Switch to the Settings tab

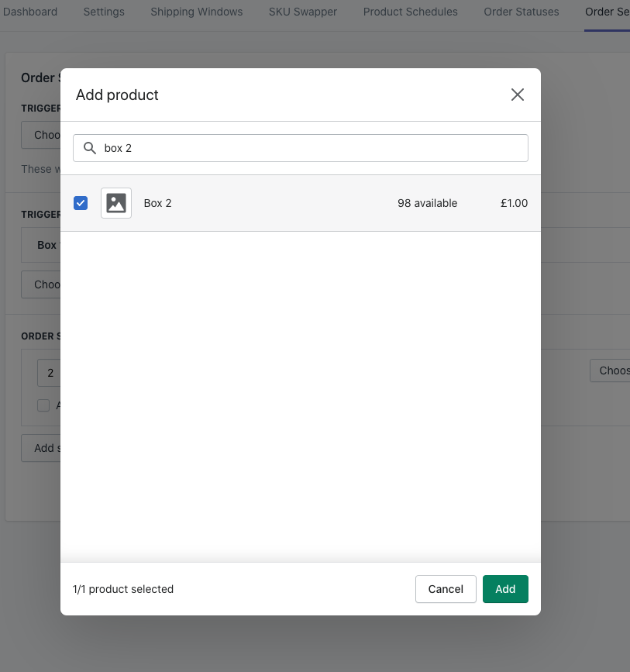(104, 12)
